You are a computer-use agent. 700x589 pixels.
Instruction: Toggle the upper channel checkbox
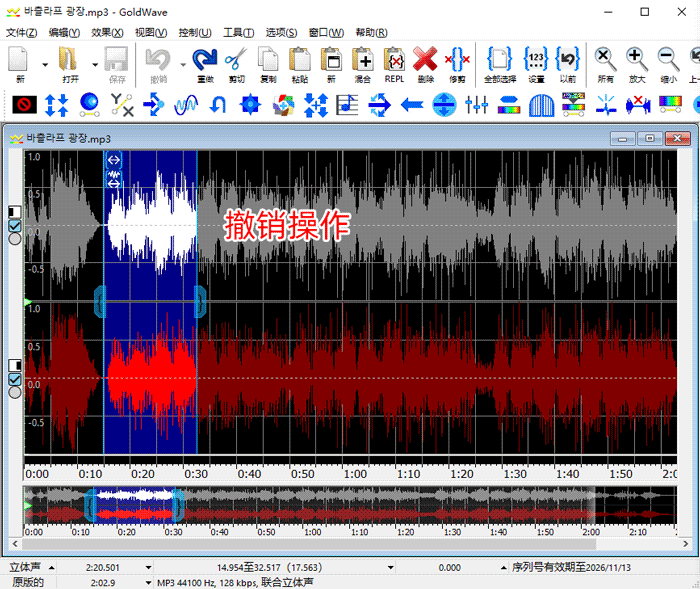(14, 226)
